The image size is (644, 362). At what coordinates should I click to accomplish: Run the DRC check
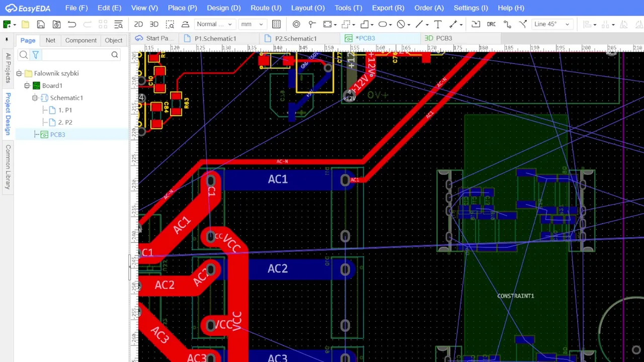[x=491, y=24]
